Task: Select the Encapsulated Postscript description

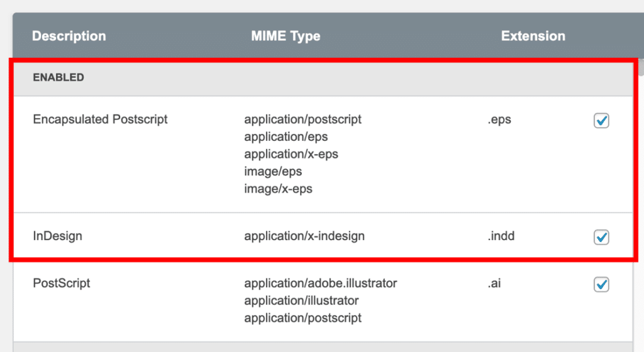Action: click(100, 119)
